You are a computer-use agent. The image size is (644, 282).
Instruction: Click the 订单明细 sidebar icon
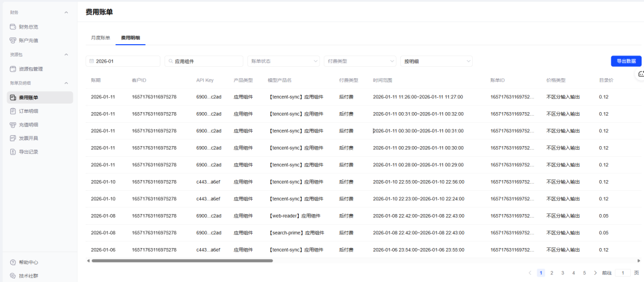13,111
